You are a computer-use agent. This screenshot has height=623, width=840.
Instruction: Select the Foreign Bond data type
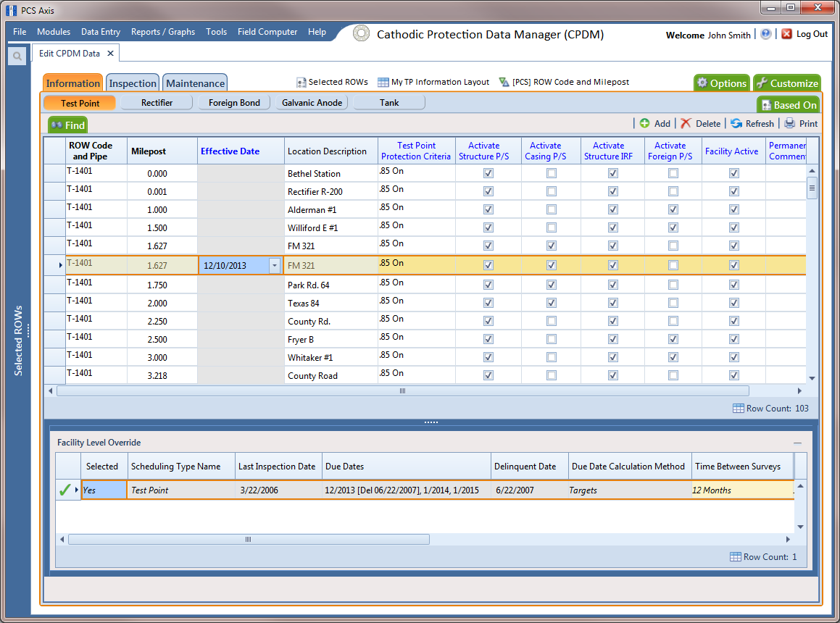click(234, 103)
